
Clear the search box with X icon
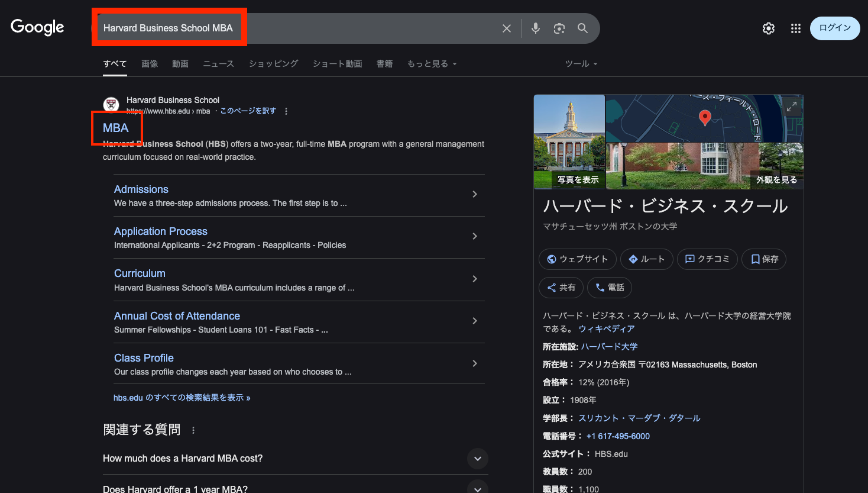(x=507, y=28)
